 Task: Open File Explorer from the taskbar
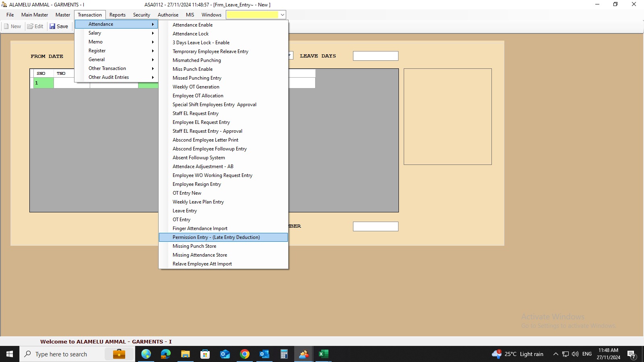[x=185, y=354]
